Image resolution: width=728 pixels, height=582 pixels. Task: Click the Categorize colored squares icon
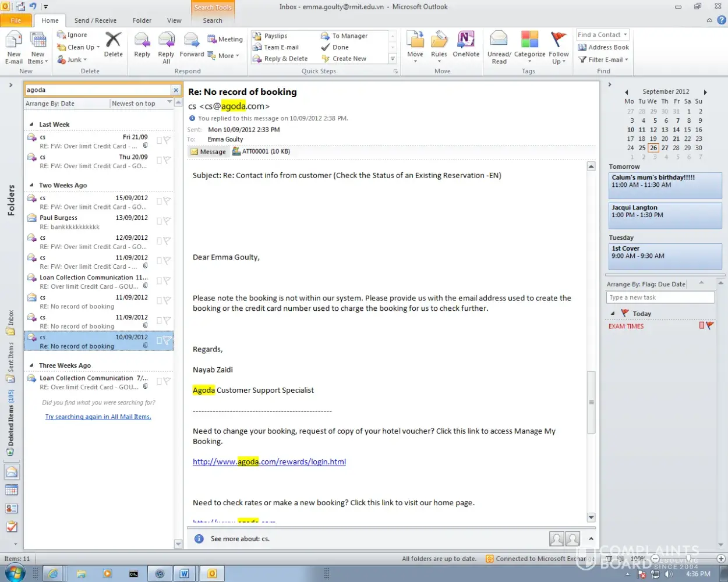pos(529,40)
